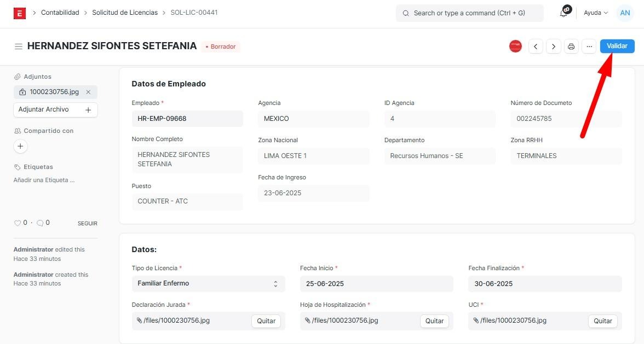The height and width of the screenshot is (344, 644).
Task: Expand the Ayuda help menu
Action: [596, 13]
